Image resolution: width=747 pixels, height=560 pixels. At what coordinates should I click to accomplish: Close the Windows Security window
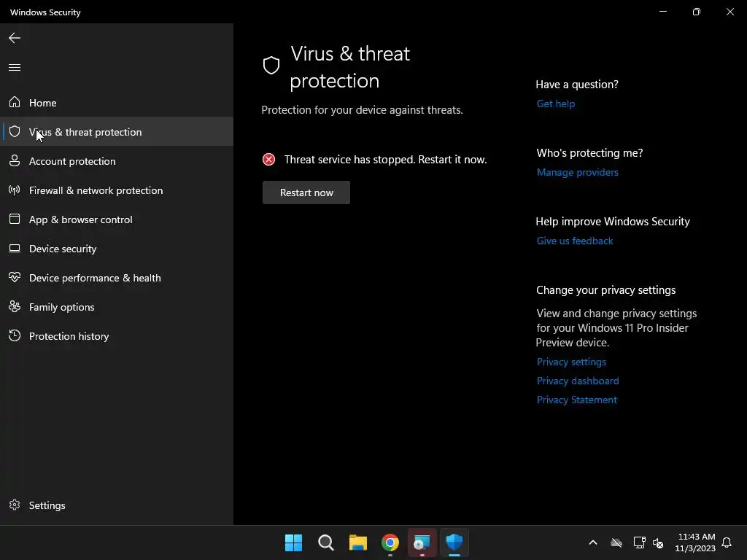click(729, 12)
